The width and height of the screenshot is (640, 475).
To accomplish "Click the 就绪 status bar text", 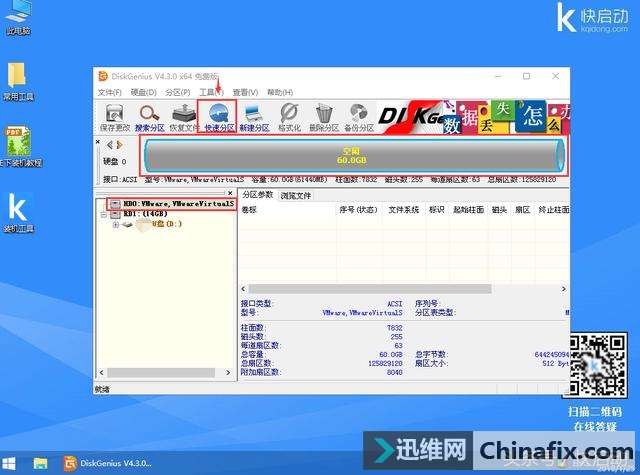I will point(102,390).
